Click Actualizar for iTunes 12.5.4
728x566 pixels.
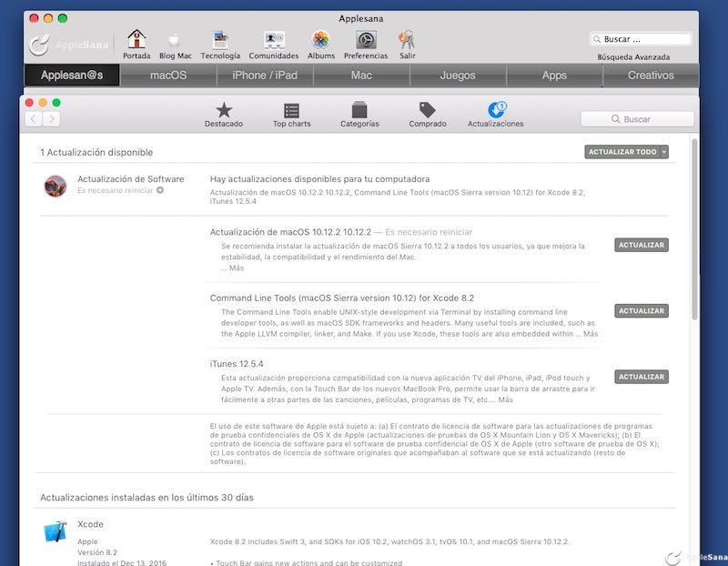(642, 377)
